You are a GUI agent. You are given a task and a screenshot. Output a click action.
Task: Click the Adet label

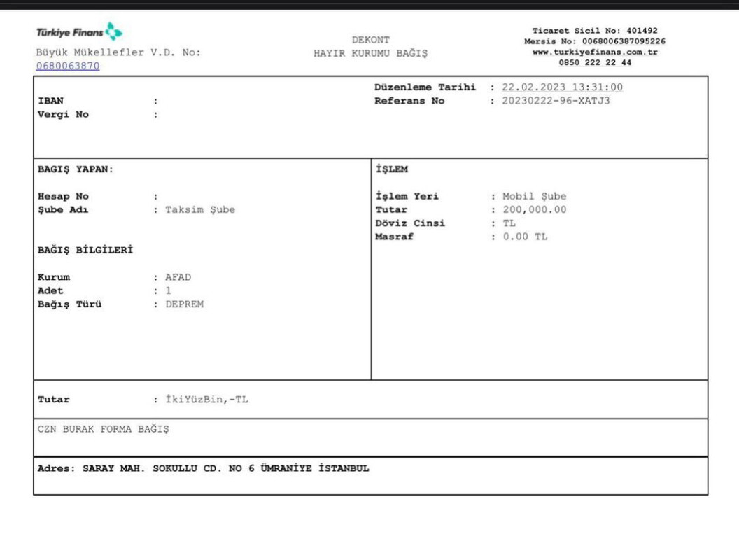pos(50,290)
